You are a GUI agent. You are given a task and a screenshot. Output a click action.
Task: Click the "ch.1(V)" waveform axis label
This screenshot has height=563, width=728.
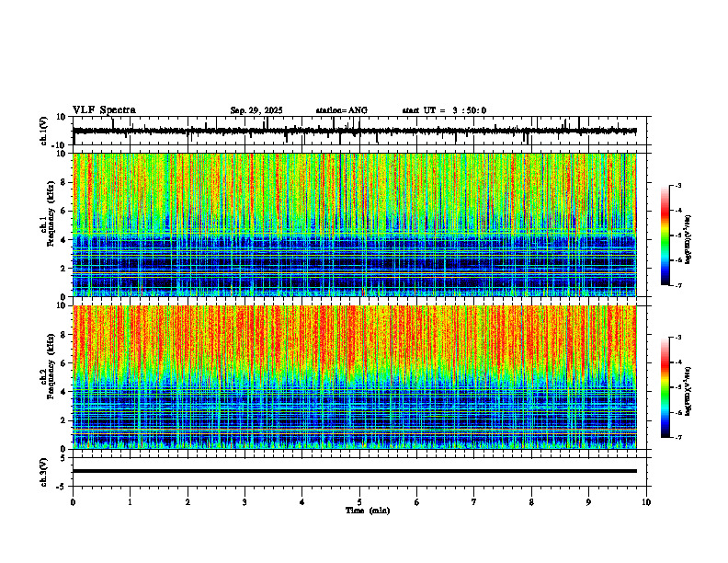click(44, 131)
